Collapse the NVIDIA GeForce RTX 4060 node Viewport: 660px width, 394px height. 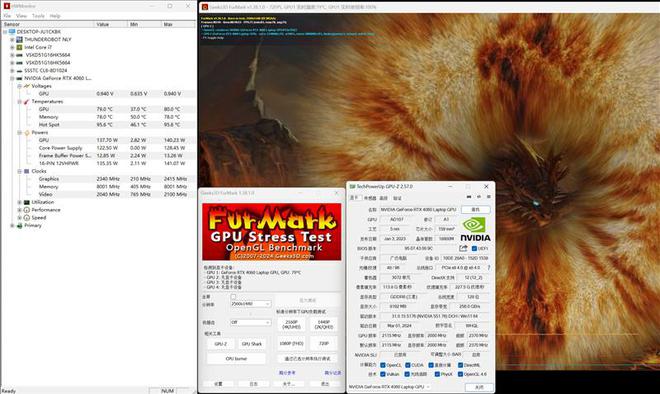click(x=12, y=78)
